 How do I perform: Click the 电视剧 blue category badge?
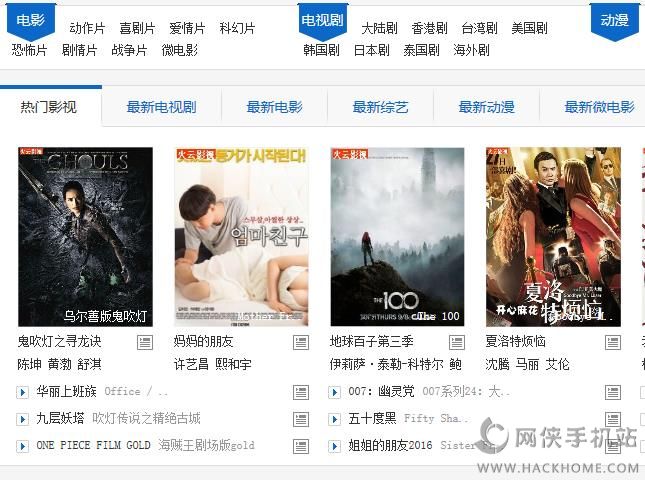pos(323,21)
